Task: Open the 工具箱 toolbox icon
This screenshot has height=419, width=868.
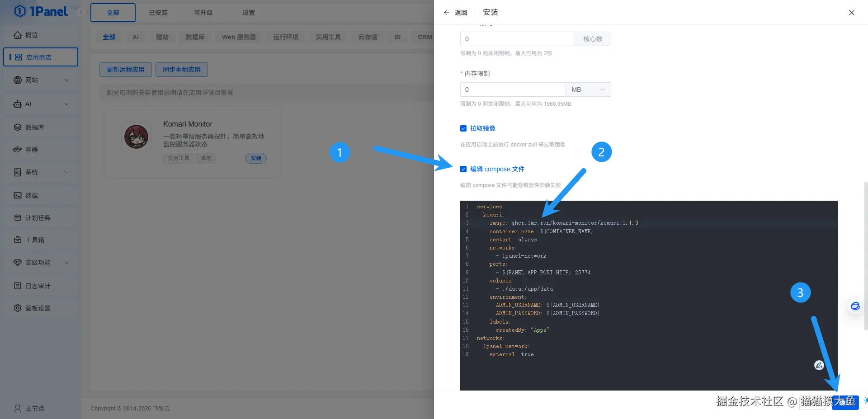Action: pos(18,240)
